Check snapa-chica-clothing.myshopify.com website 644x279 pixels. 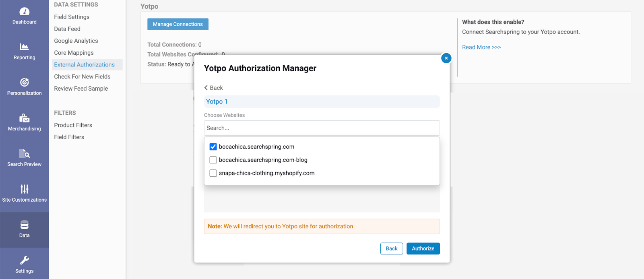pos(213,174)
